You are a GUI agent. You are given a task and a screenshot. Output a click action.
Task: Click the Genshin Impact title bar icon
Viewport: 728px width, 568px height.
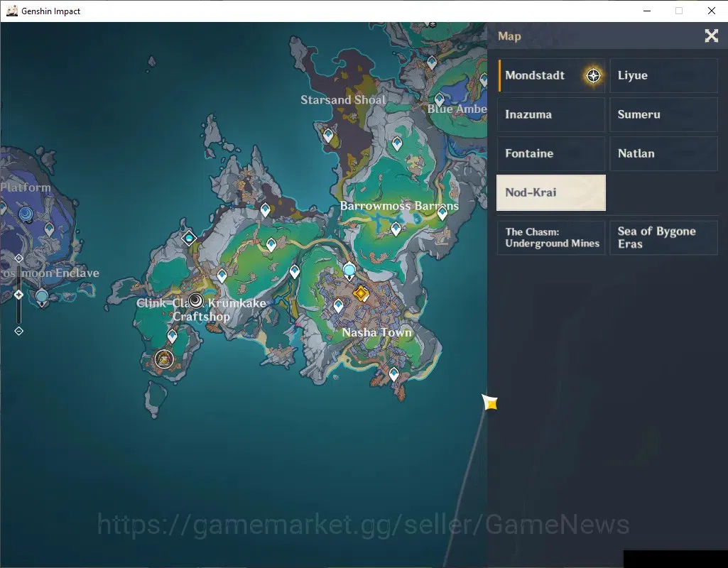tap(12, 11)
